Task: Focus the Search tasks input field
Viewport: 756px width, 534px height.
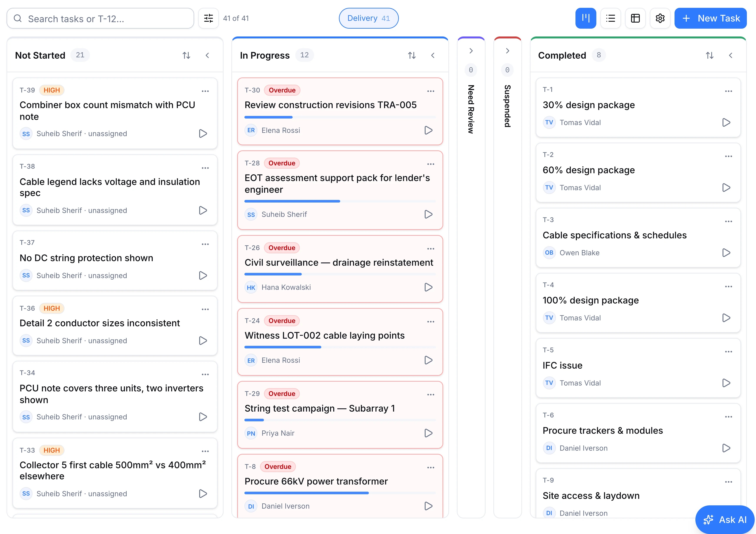Action: tap(100, 18)
